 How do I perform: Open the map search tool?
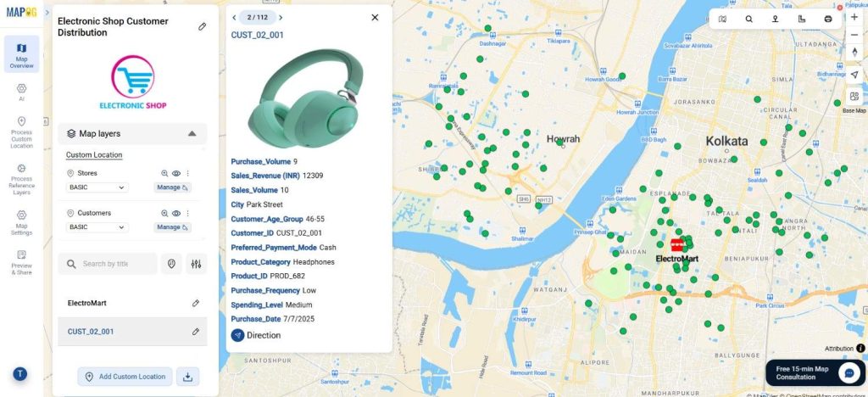pyautogui.click(x=749, y=19)
